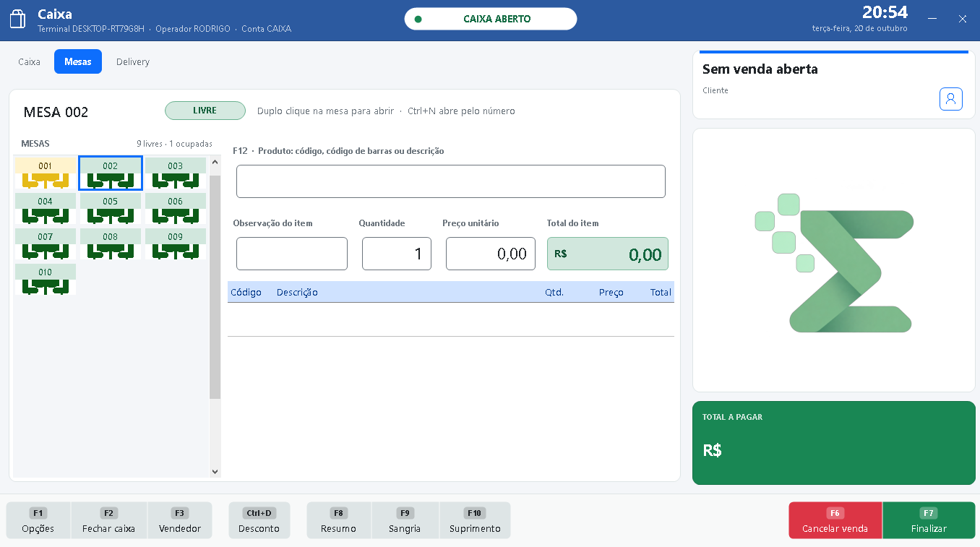The width and height of the screenshot is (980, 547).
Task: Click the Descrição column header
Action: click(297, 293)
